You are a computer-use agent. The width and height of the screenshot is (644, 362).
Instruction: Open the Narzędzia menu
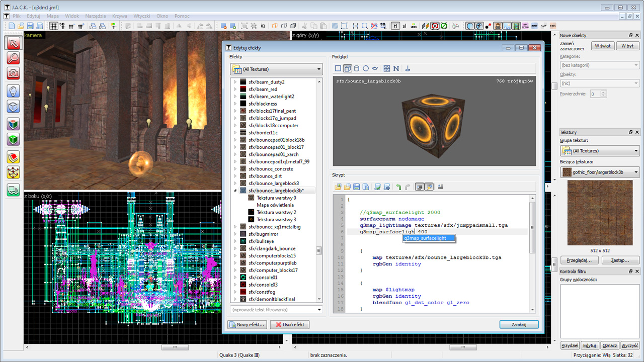pos(96,16)
